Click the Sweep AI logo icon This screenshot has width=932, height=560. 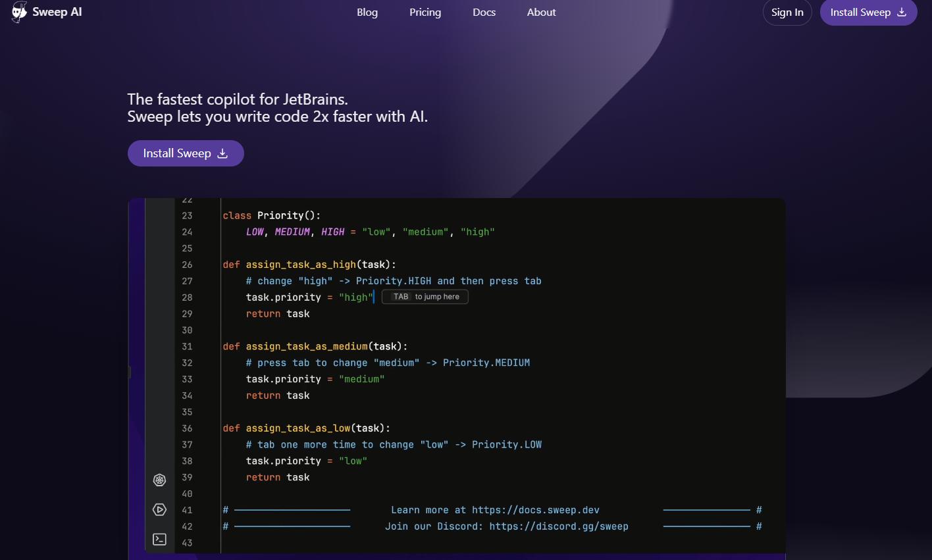19,12
